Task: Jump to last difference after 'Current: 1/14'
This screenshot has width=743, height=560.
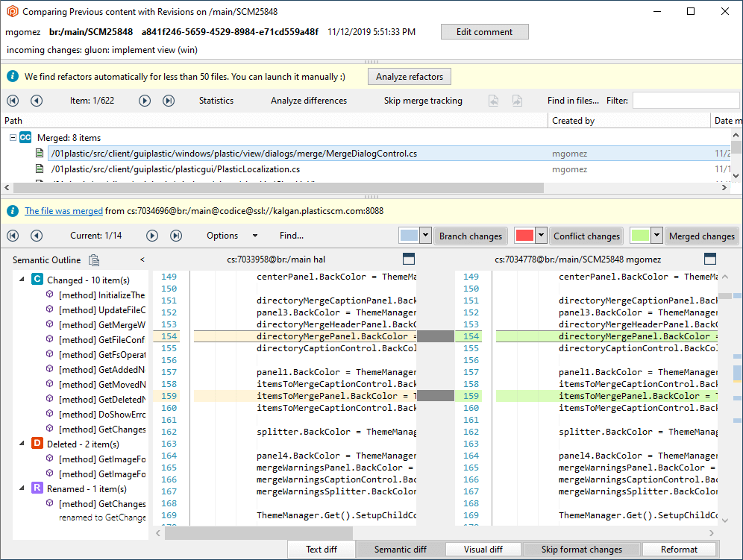Action: [176, 236]
